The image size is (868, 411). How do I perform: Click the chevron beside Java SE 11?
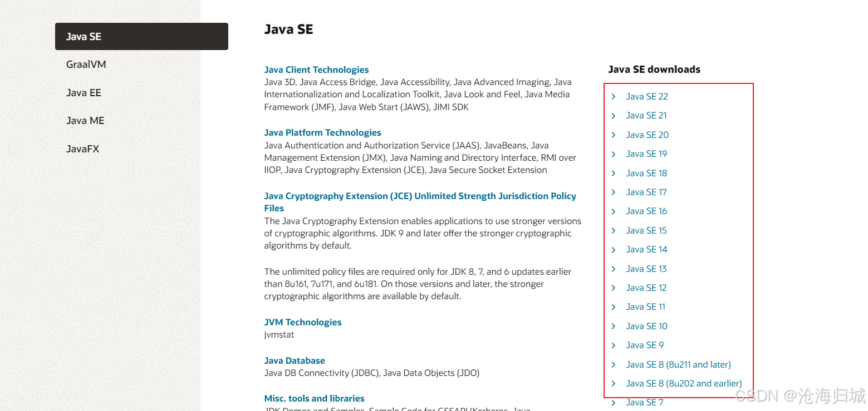pos(614,307)
